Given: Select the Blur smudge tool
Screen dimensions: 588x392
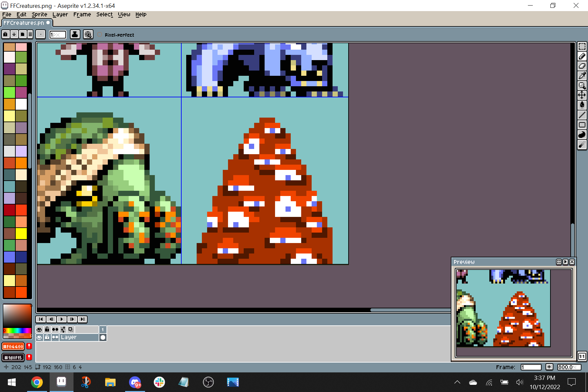Looking at the screenshot, I should (x=582, y=144).
